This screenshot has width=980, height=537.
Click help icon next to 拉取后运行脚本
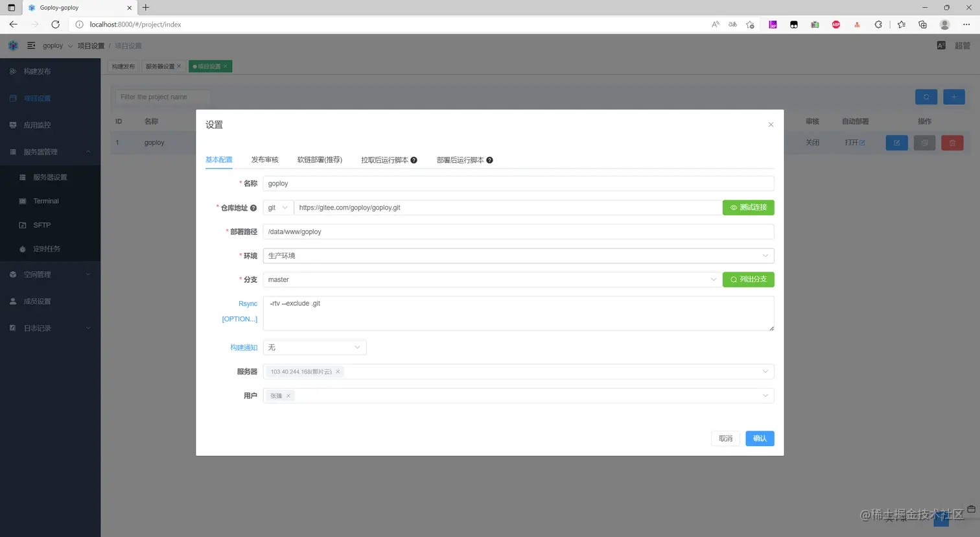pyautogui.click(x=414, y=160)
